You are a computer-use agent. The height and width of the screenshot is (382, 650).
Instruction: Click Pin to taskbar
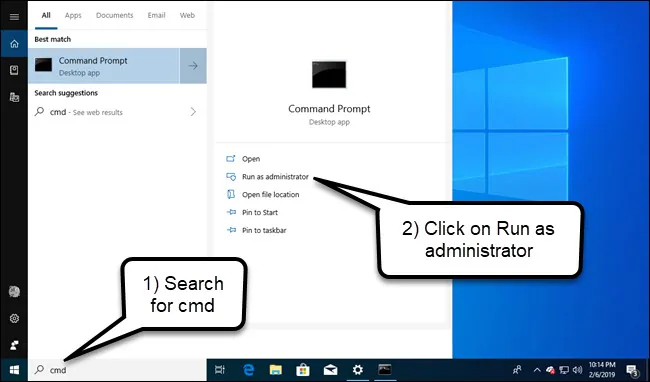256,230
